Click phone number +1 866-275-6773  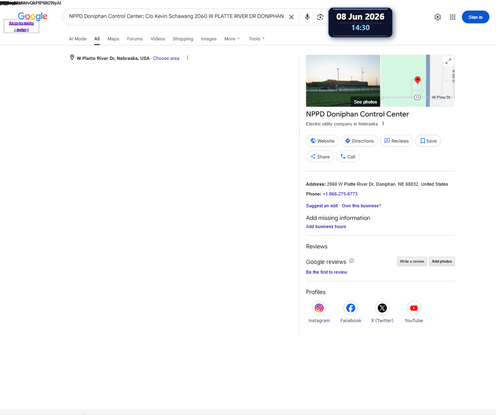(340, 194)
